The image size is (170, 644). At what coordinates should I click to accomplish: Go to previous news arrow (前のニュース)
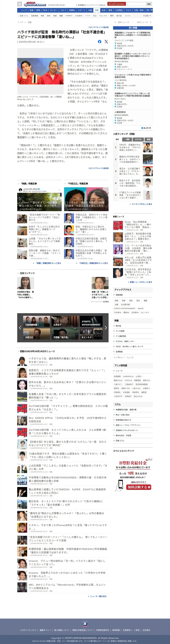[x=122, y=22]
